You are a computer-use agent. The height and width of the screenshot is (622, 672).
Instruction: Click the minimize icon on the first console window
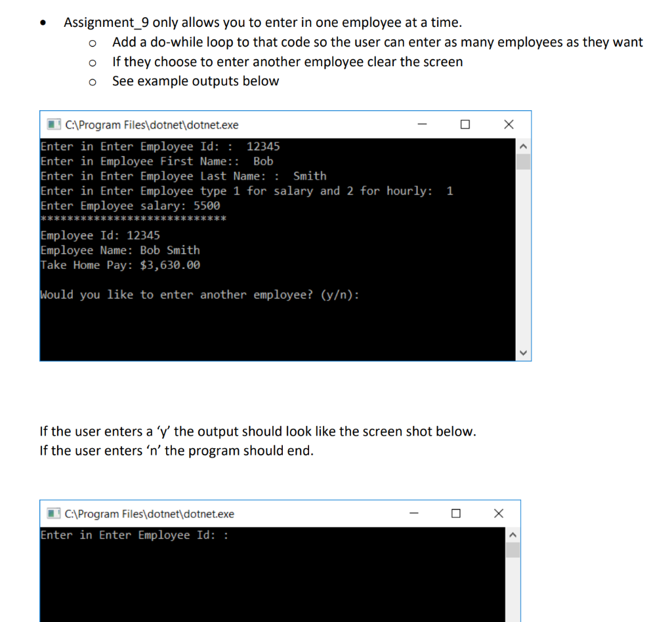(x=422, y=124)
